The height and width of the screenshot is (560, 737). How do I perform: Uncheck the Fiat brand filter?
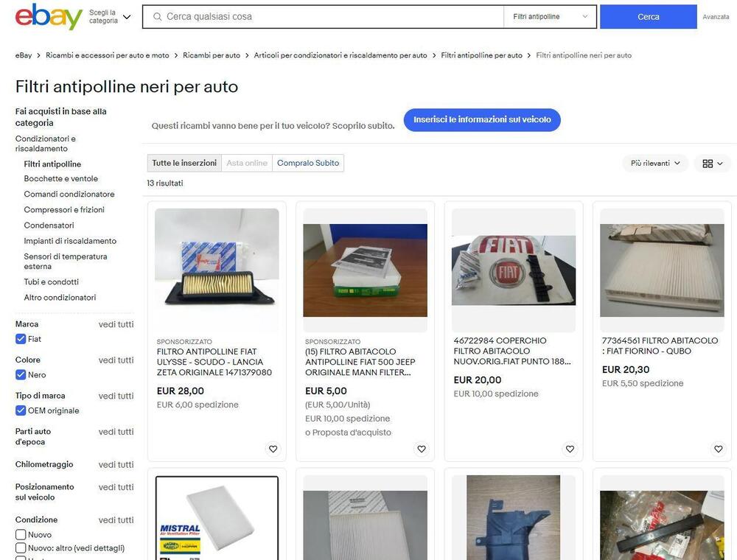[21, 339]
